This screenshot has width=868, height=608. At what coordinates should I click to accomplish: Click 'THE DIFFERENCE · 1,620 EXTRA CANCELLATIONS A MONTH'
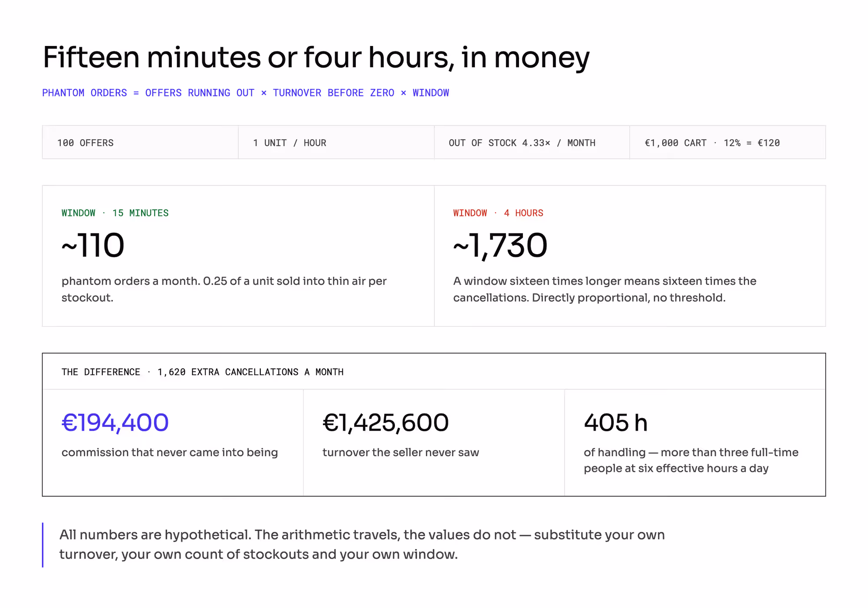pyautogui.click(x=203, y=372)
